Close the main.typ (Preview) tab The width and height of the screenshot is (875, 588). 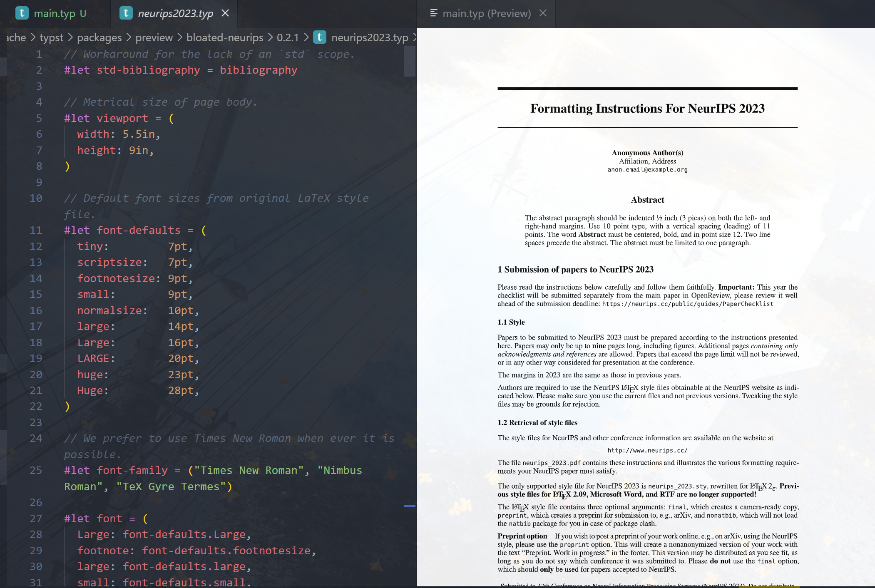[543, 13]
